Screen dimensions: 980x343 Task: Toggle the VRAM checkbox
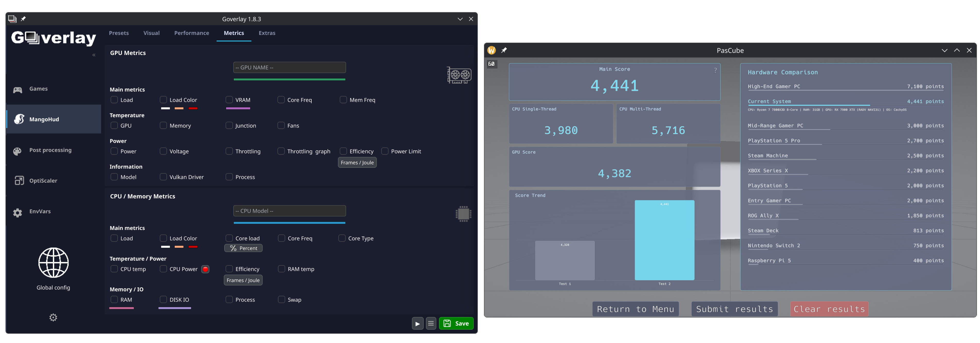[x=229, y=100]
